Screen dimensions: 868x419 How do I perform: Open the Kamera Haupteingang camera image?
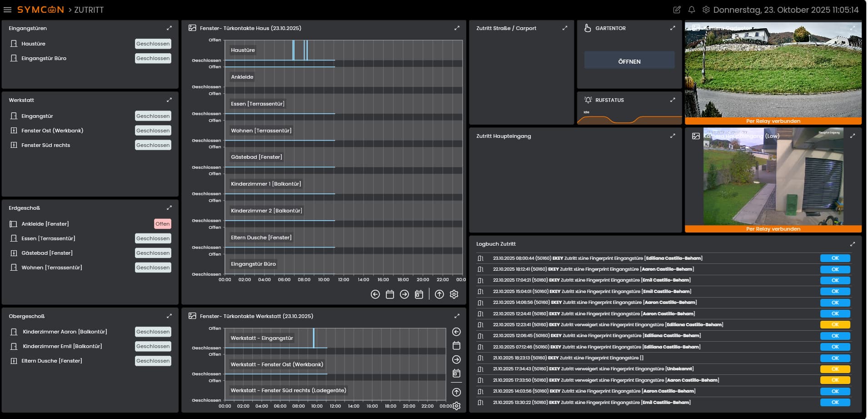[x=773, y=177]
